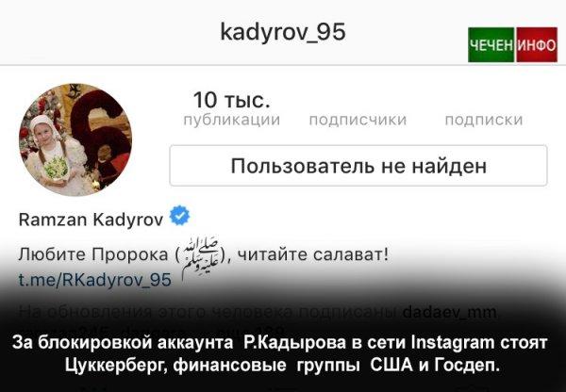Click caption line starting with Цуккерберг

click(283, 365)
